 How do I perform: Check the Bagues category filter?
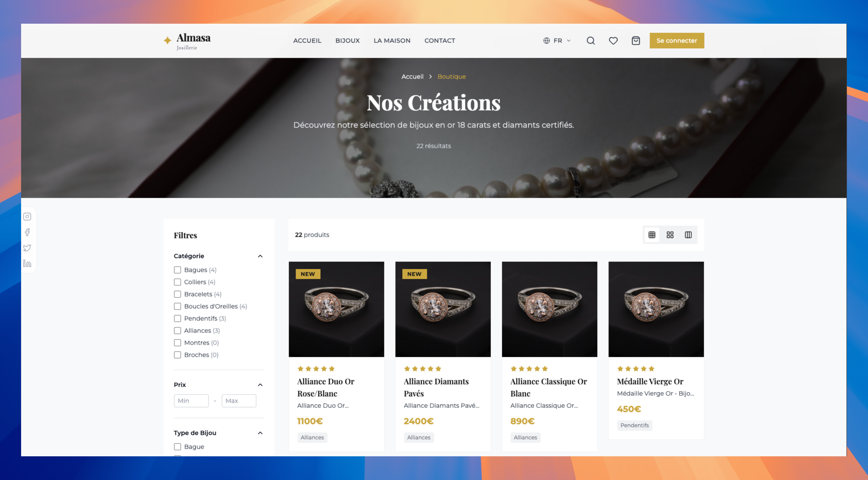(177, 270)
